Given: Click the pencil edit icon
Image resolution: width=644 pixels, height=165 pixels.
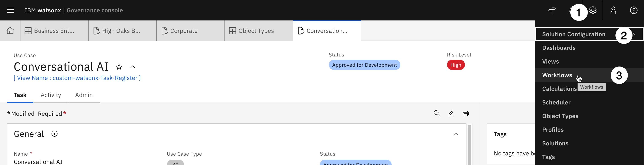Looking at the screenshot, I should 451,113.
